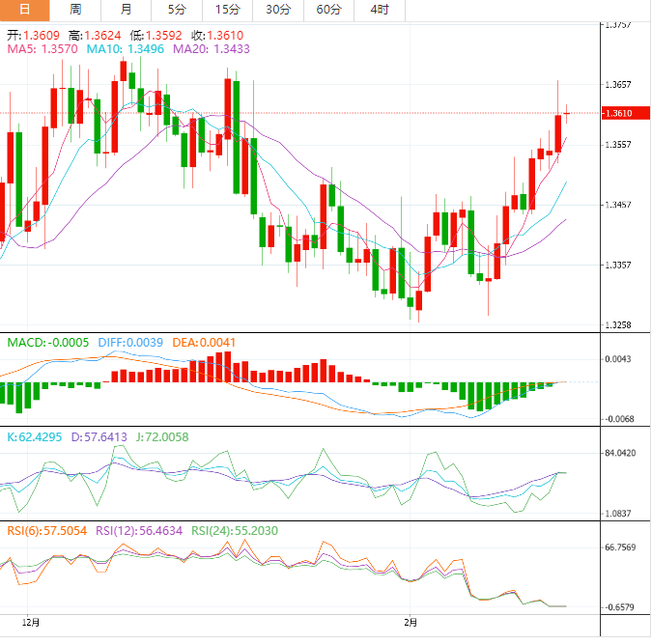This screenshot has height=644, width=652.
Task: Click the K:62.4295 KDJ label
Action: pos(35,437)
